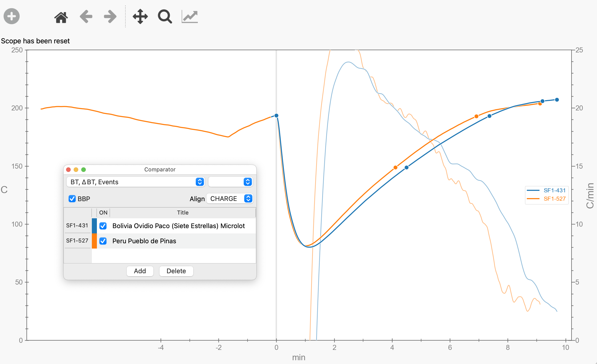The image size is (597, 364).
Task: Go forward to next view with right arrow
Action: (110, 17)
